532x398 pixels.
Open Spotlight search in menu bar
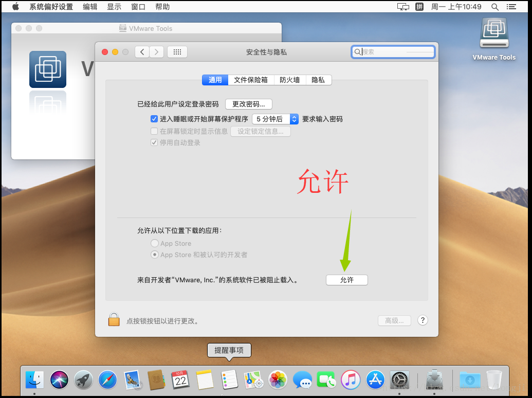(495, 7)
